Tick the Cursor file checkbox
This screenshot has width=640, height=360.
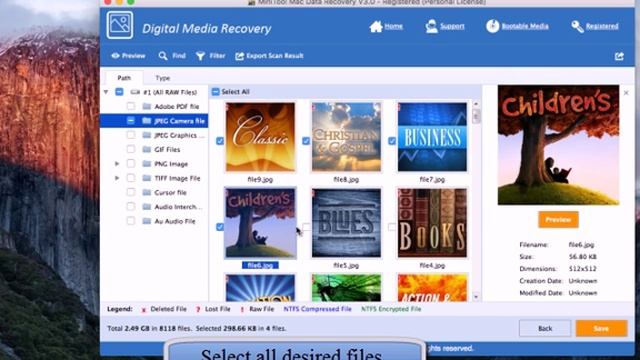[x=131, y=192]
